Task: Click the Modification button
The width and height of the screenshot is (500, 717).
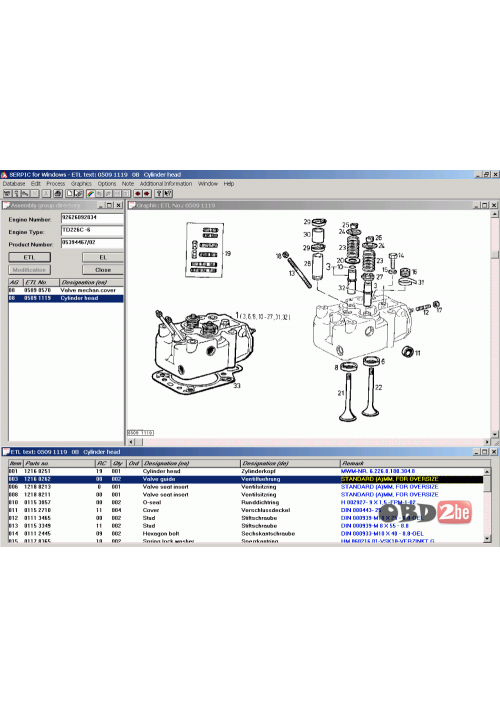Action: click(x=29, y=270)
